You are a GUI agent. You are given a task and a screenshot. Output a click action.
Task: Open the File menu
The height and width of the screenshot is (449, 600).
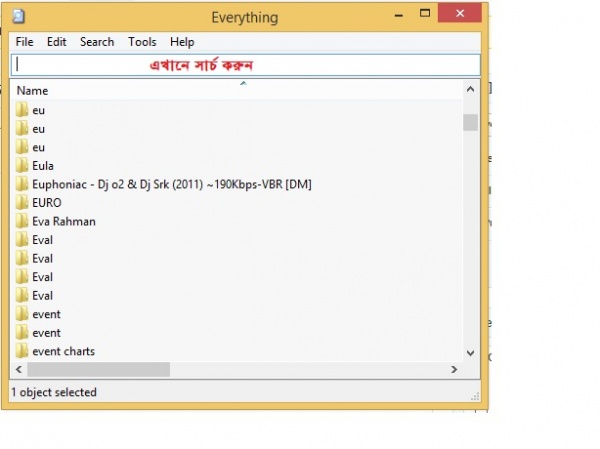tap(24, 42)
